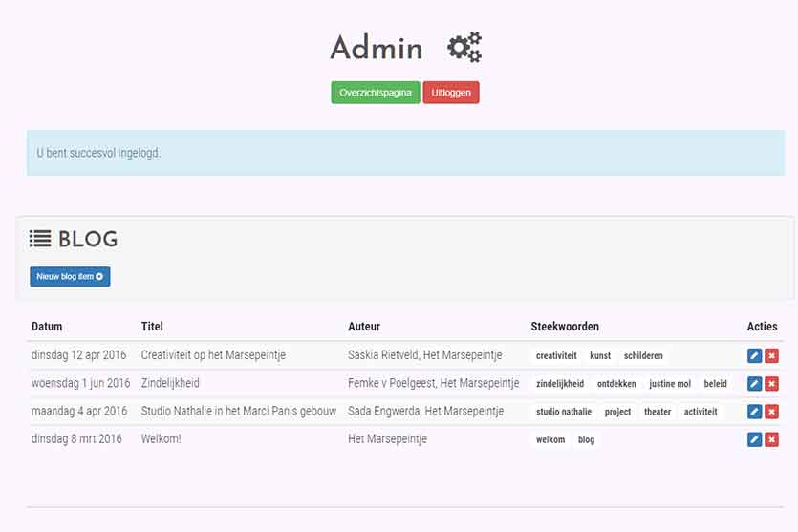Remove the Studio Nathalie blog entry

(771, 412)
